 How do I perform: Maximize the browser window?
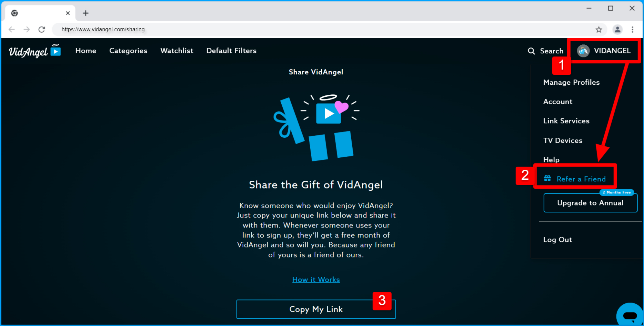coord(611,8)
